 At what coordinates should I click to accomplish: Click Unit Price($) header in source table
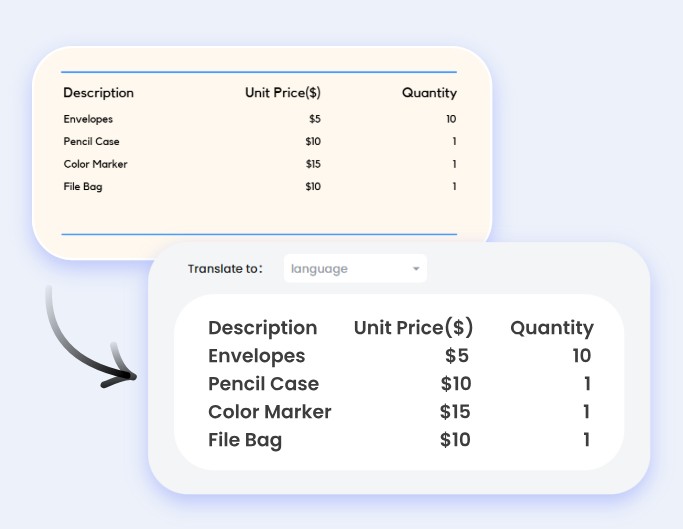click(x=283, y=93)
